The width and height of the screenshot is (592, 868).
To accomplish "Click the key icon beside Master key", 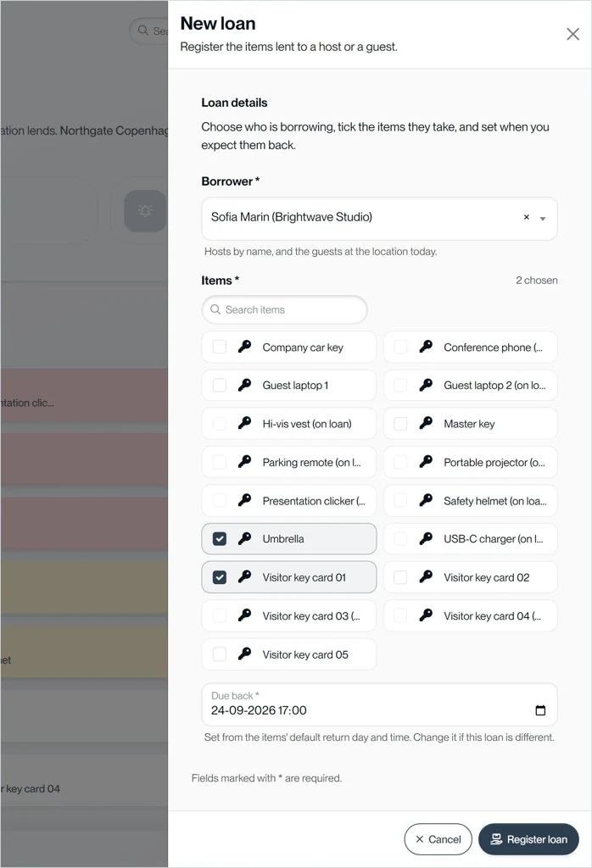I will pos(425,424).
